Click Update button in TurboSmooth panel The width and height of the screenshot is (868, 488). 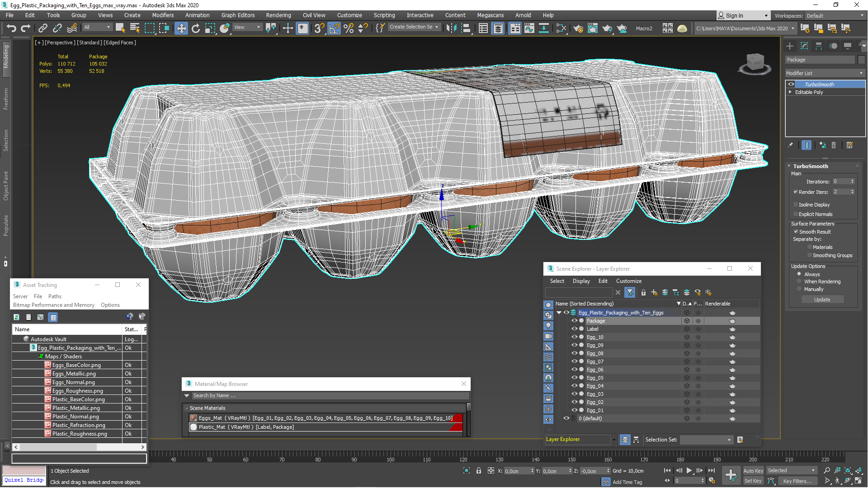pos(822,299)
